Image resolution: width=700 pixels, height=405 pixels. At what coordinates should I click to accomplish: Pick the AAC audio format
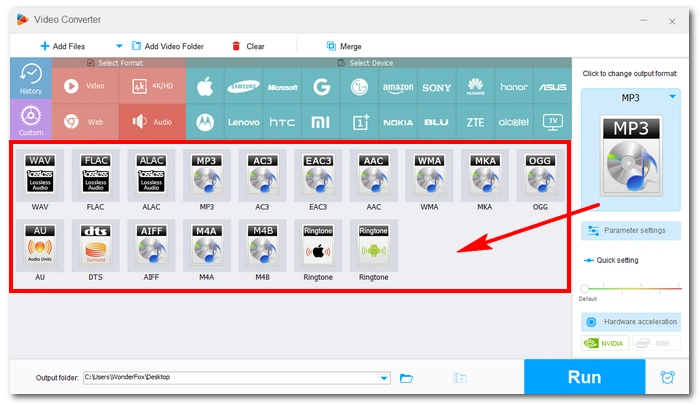(374, 175)
